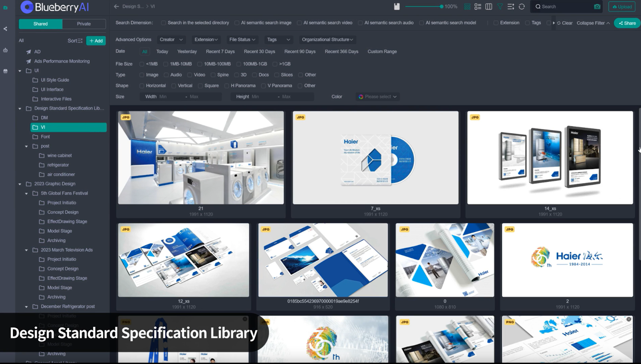This screenshot has height=364, width=641.
Task: Enable AI semantic search model
Action: (x=421, y=23)
